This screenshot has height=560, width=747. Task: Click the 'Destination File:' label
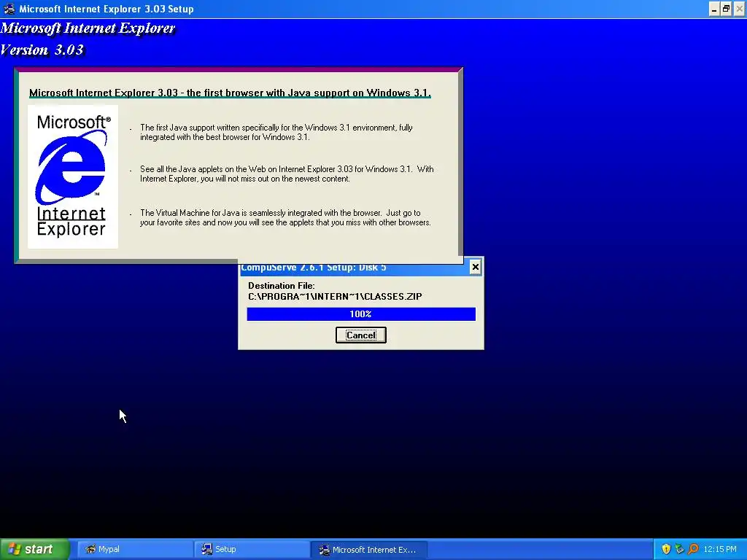coord(281,286)
